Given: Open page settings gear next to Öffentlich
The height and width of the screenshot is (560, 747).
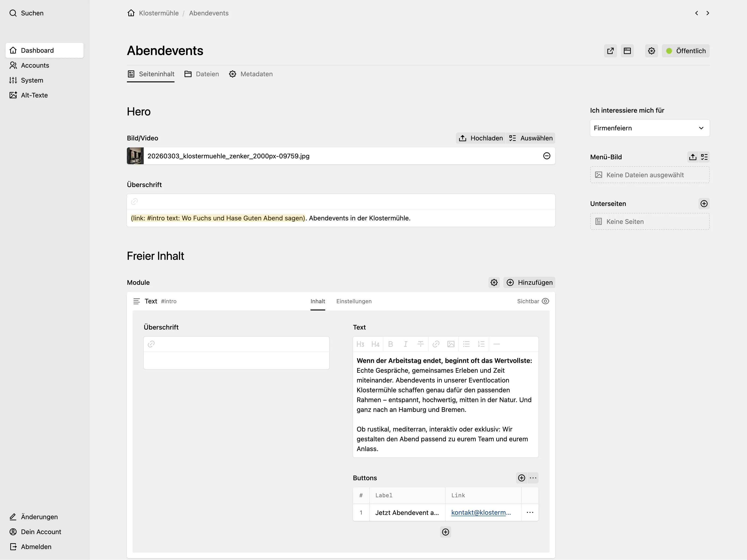Looking at the screenshot, I should click(x=651, y=51).
